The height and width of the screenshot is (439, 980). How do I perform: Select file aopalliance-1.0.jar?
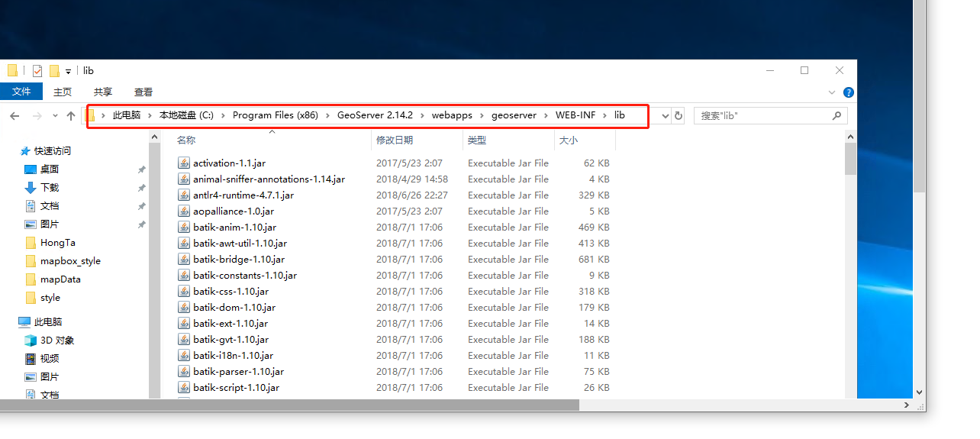coord(234,211)
